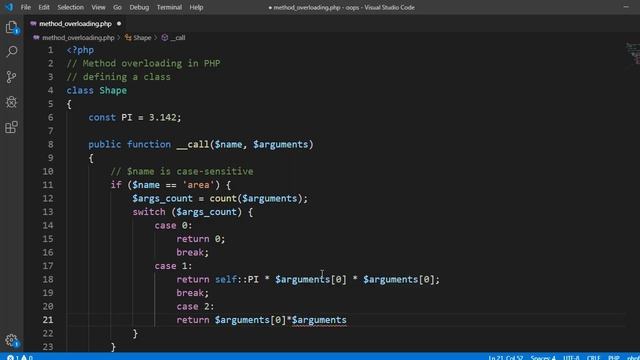Click the class name 'Shape' on line 4
This screenshot has width=640, height=360.
(113, 91)
